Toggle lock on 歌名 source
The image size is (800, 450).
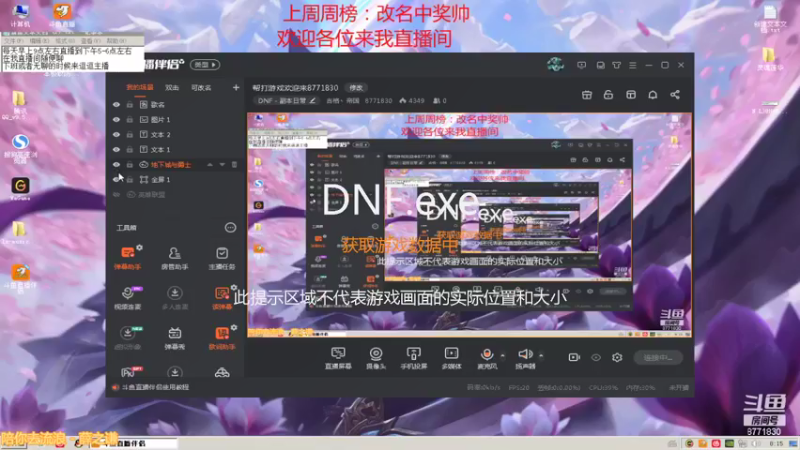(130, 105)
